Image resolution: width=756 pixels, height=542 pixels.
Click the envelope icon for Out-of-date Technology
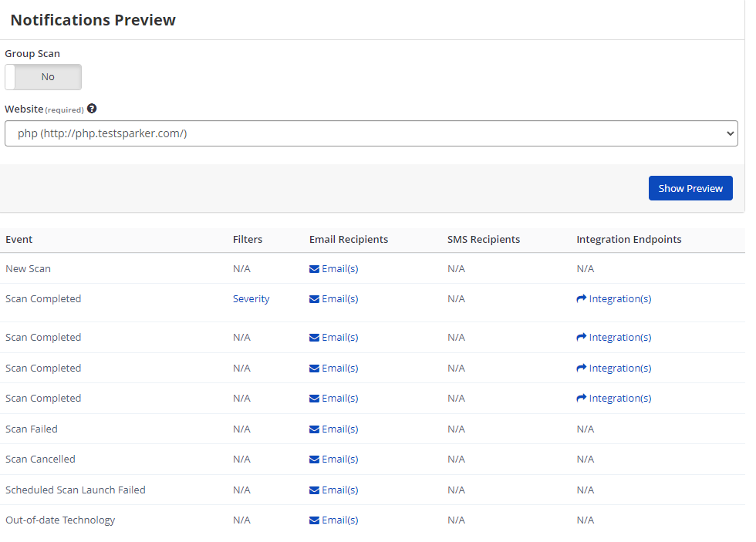313,520
